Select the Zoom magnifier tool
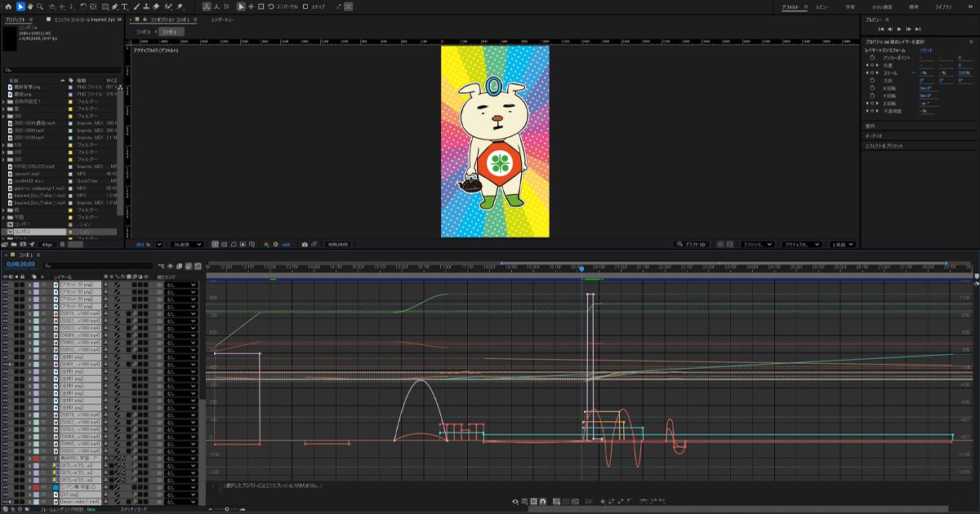The height and width of the screenshot is (514, 980). click(x=40, y=7)
